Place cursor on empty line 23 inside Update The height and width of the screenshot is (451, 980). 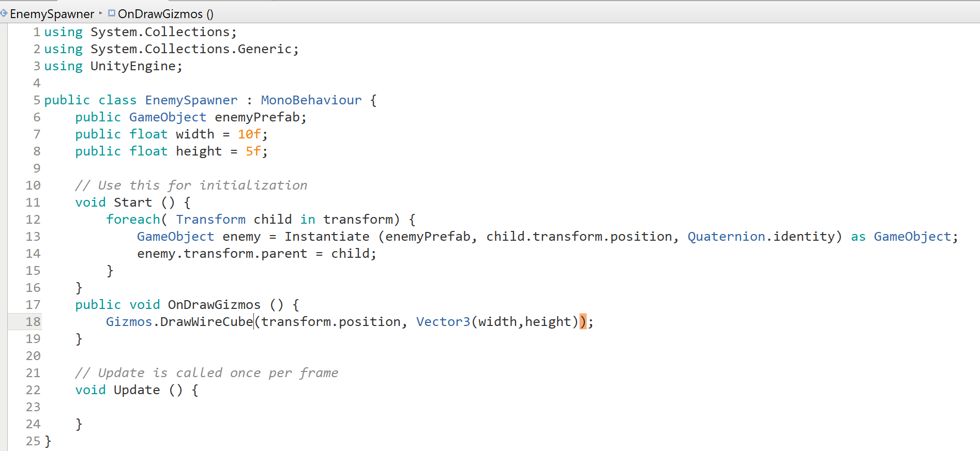[155, 407]
